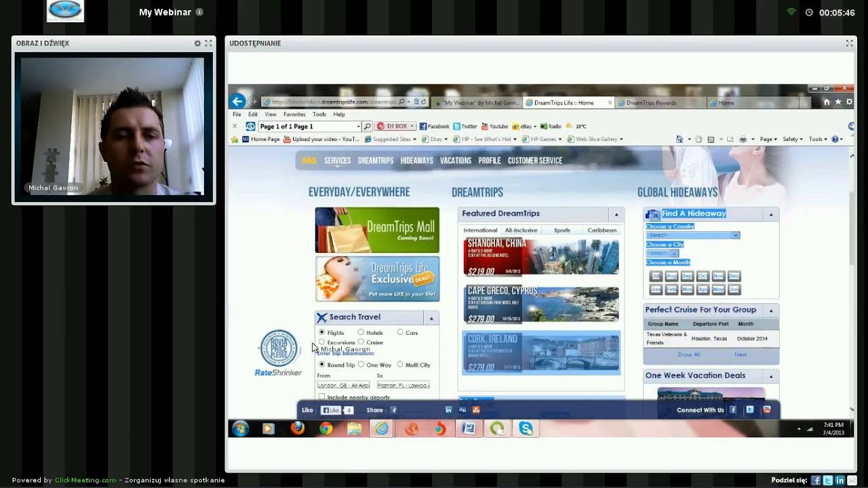868x488 pixels.
Task: Click the DJ BOX toolbar button
Action: 395,126
